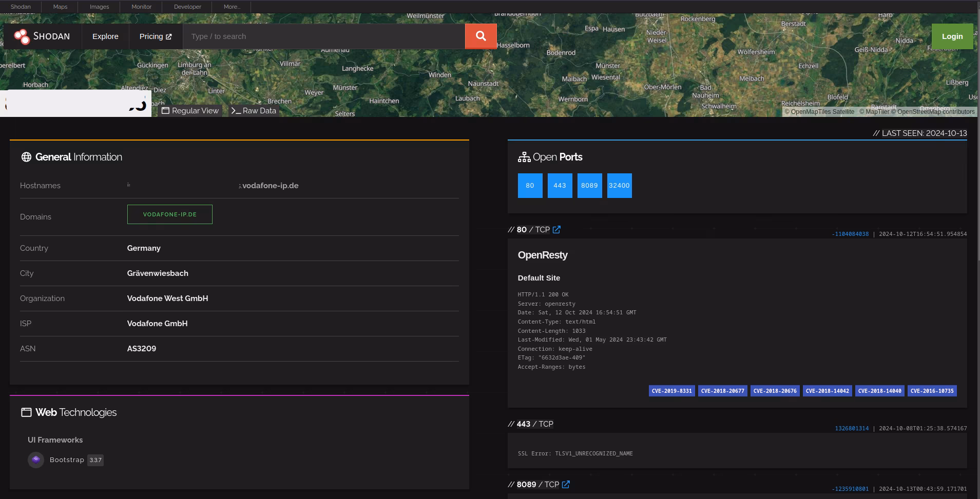Jump to open port 443 badge
This screenshot has width=980, height=499.
[560, 186]
